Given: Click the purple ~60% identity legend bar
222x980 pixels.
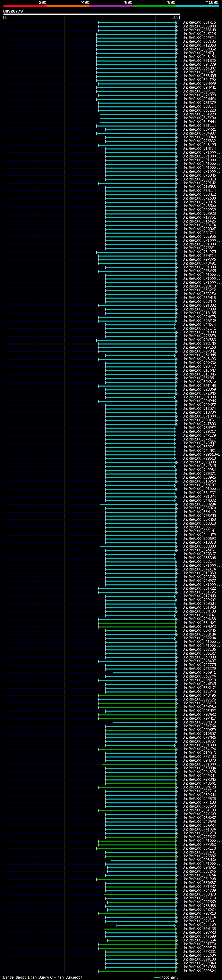Looking at the screenshot, I should tap(111, 6).
